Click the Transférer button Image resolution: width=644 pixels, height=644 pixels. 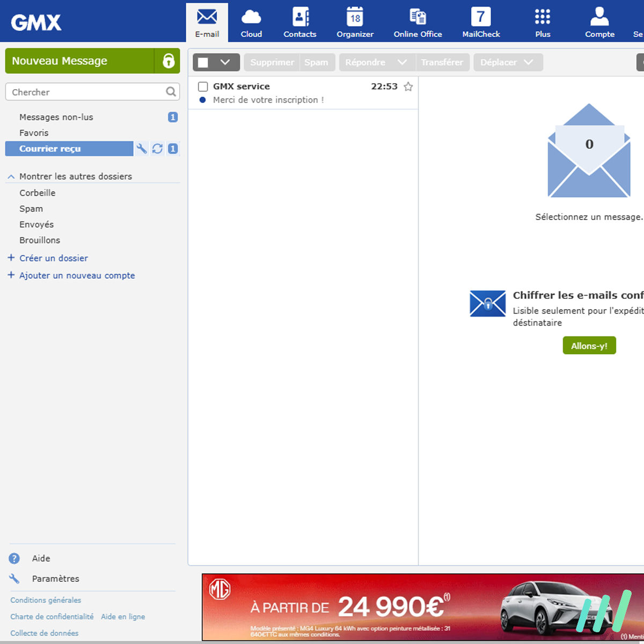coord(442,62)
